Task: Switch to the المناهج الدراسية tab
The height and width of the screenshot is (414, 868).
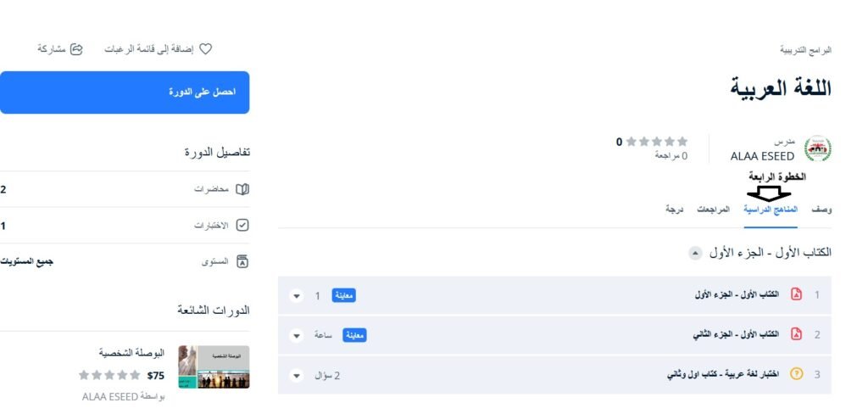Action: (771, 209)
